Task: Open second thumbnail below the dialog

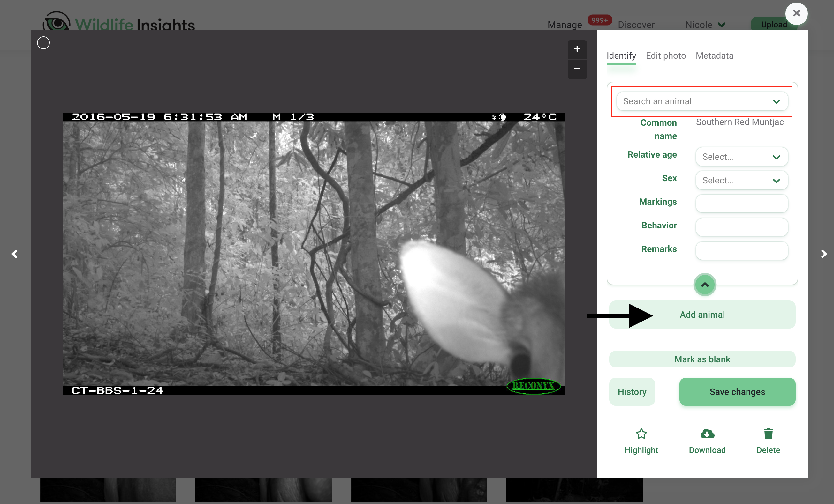Action: (x=263, y=490)
